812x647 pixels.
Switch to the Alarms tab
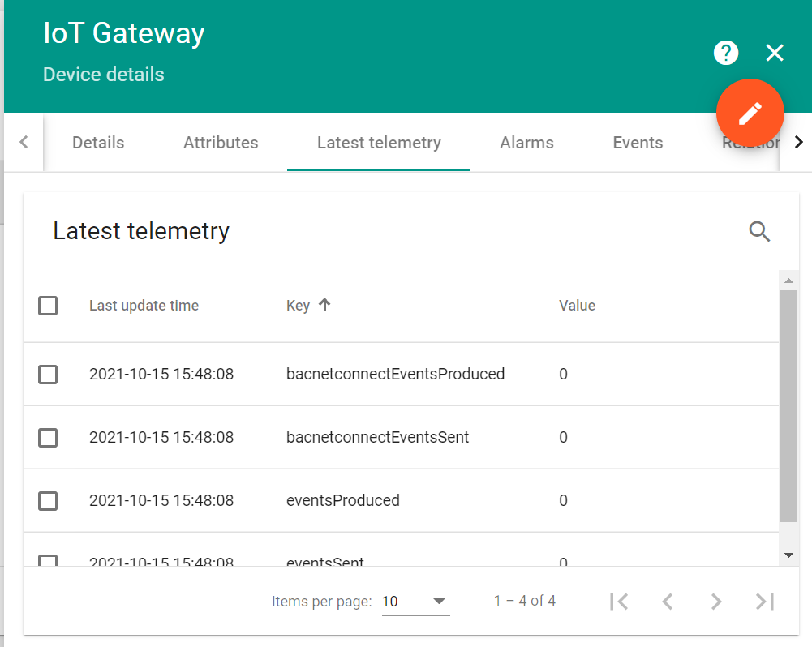pos(526,142)
